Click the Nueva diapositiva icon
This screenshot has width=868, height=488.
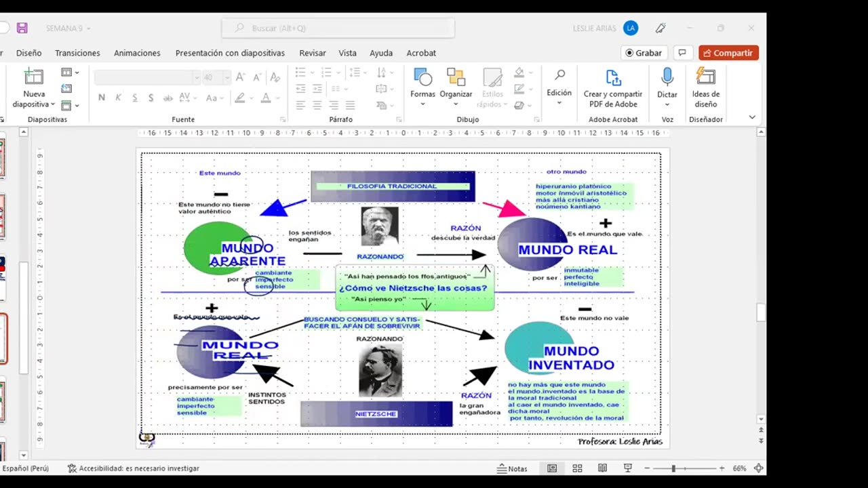33,76
